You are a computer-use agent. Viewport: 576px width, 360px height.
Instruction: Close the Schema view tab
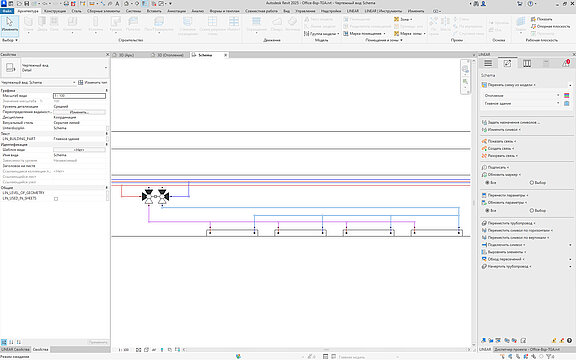pos(226,55)
